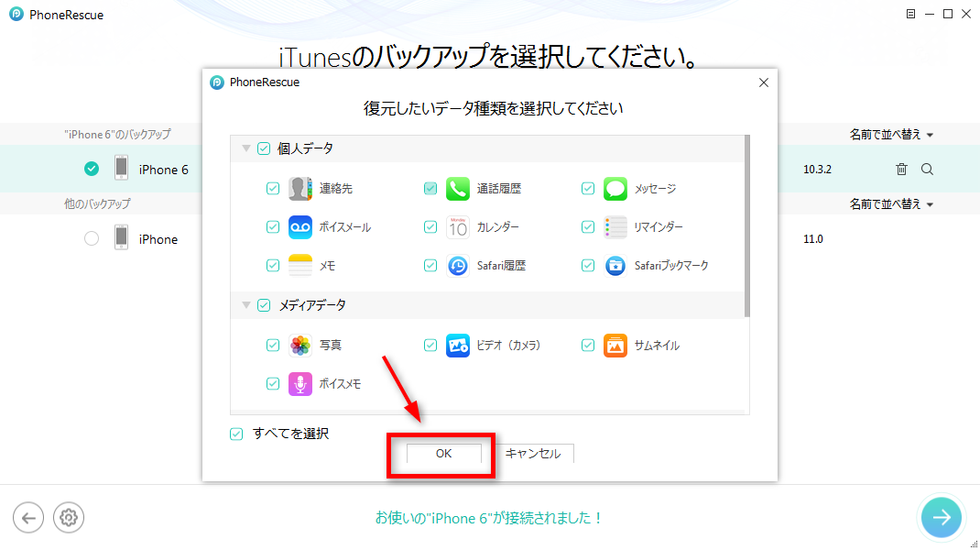Open the upper 名前で並べ替え sort dropdown
980x550 pixels.
tap(890, 135)
